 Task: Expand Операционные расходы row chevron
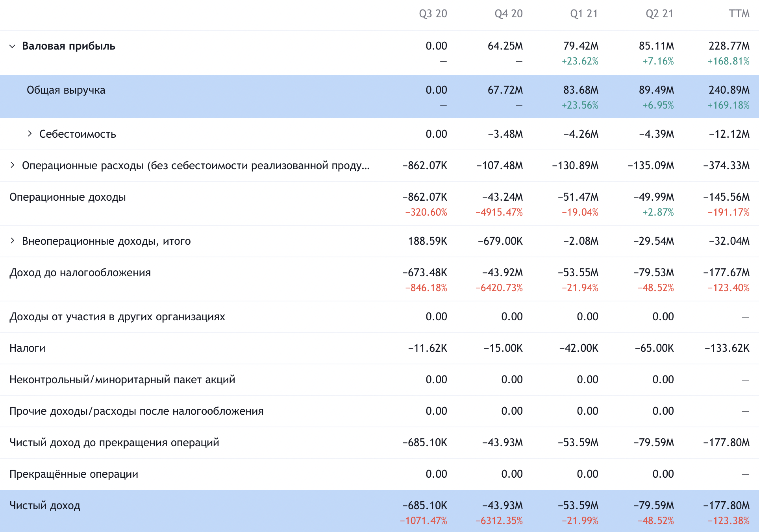13,165
